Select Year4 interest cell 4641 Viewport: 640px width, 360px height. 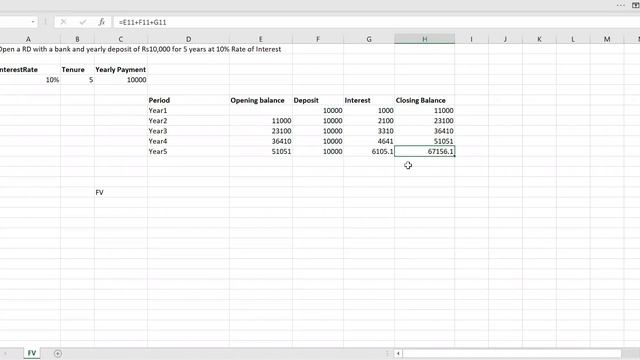pos(369,141)
